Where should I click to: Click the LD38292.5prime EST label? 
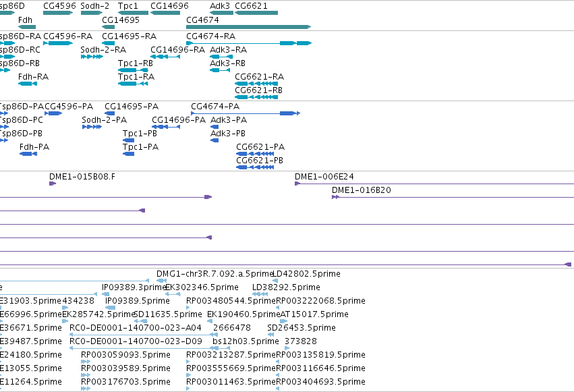point(286,287)
